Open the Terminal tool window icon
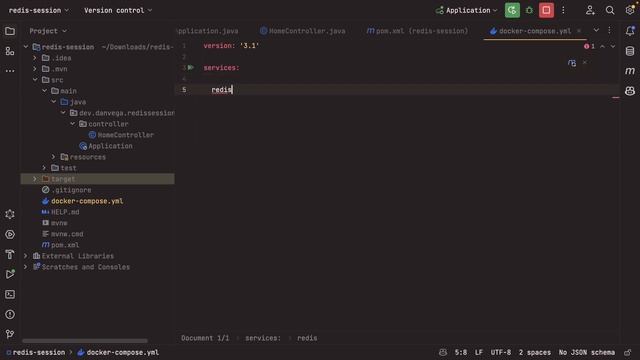Screen dimensions: 640x360 [10, 294]
